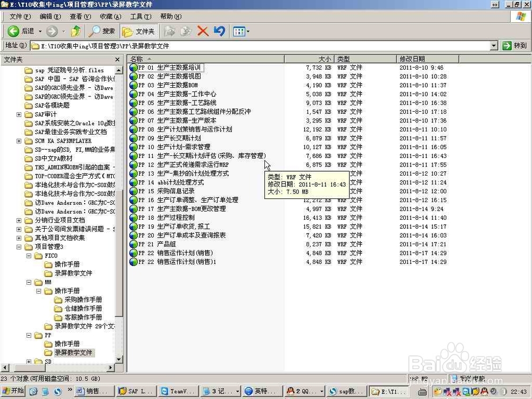Expand the SCM KA SAPKMPLAYER node

(19, 141)
